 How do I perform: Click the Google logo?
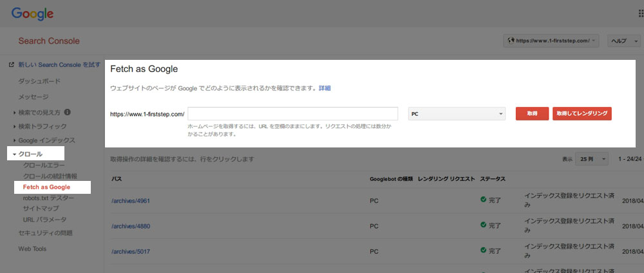point(32,14)
